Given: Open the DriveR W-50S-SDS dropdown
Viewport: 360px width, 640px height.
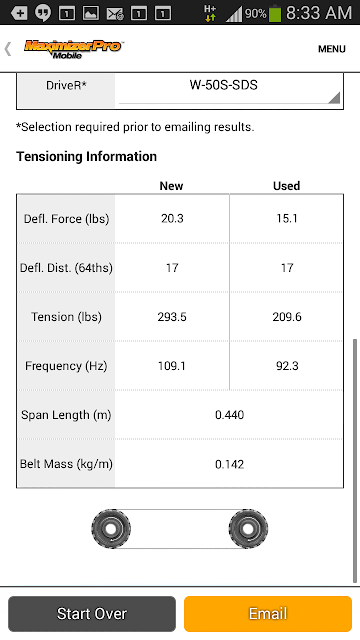Looking at the screenshot, I should pyautogui.click(x=229, y=90).
